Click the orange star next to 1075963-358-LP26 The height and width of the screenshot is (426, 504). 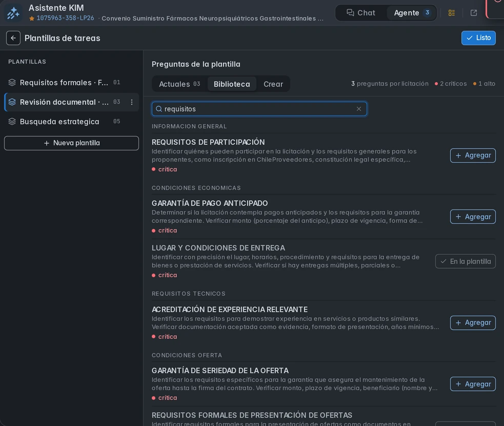pyautogui.click(x=32, y=18)
